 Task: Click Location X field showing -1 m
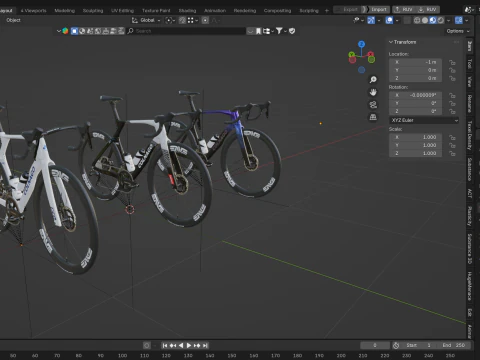[415, 62]
